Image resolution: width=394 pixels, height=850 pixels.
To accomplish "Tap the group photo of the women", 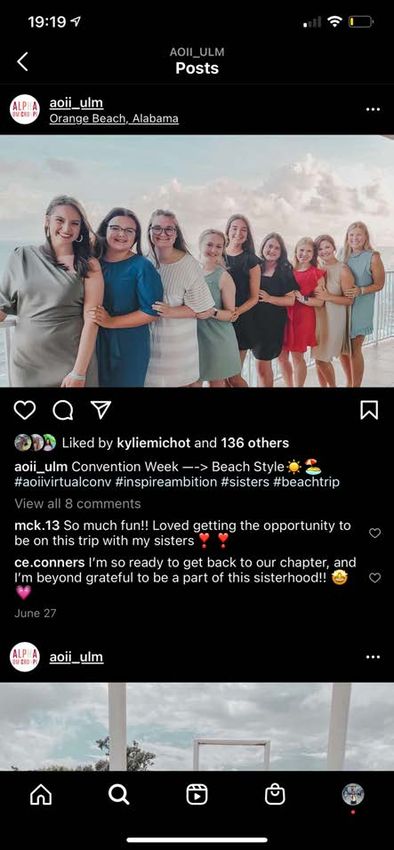I will click(x=197, y=261).
